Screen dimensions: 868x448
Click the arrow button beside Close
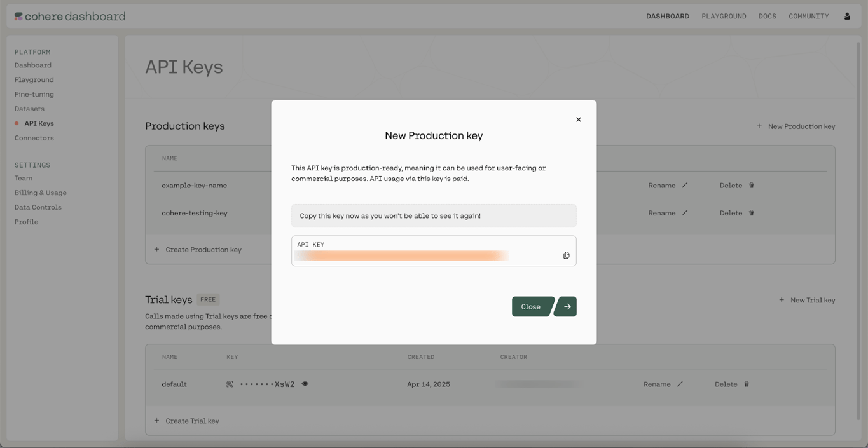pyautogui.click(x=566, y=306)
